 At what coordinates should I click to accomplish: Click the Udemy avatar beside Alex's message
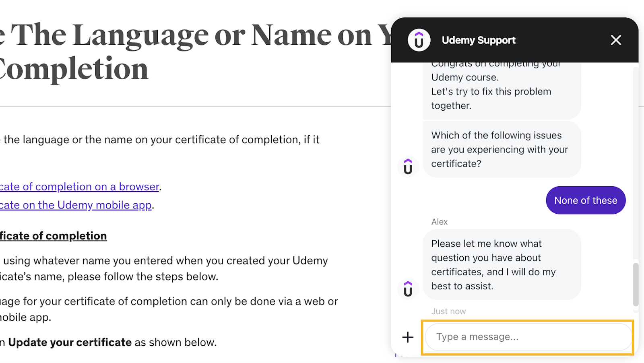pos(408,289)
